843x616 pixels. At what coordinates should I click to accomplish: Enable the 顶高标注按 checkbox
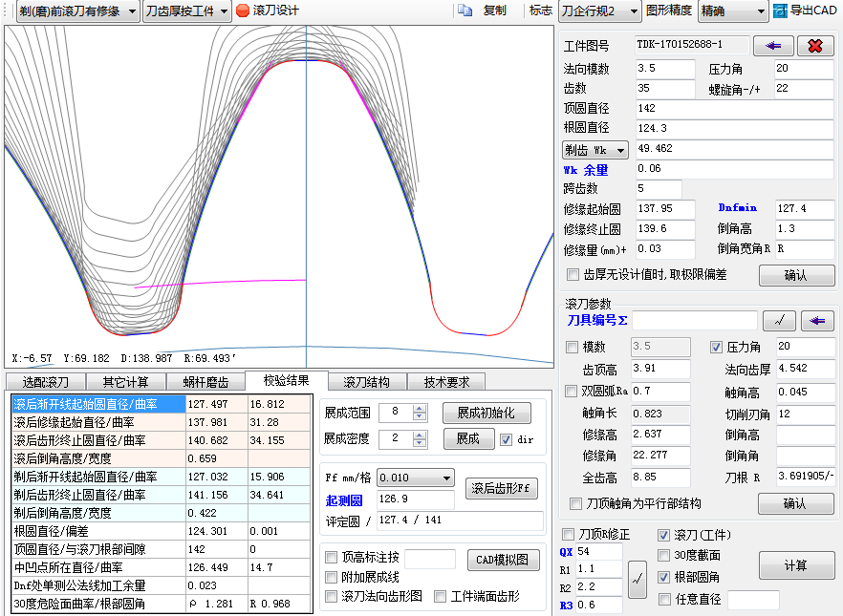pyautogui.click(x=331, y=558)
